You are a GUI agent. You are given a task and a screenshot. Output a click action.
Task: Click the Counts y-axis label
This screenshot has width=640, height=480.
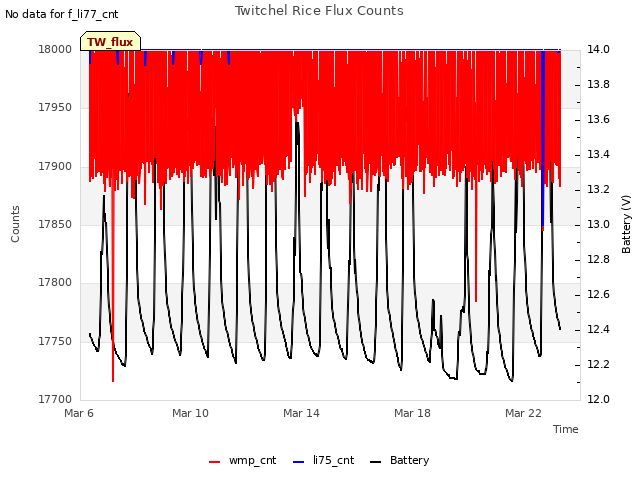click(15, 224)
